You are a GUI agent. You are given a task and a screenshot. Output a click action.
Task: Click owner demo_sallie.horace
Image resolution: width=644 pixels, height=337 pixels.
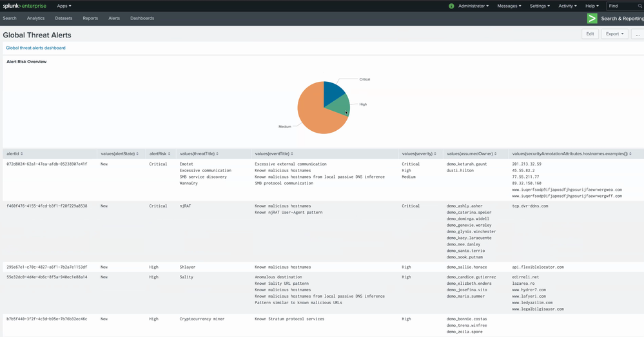[467, 267]
